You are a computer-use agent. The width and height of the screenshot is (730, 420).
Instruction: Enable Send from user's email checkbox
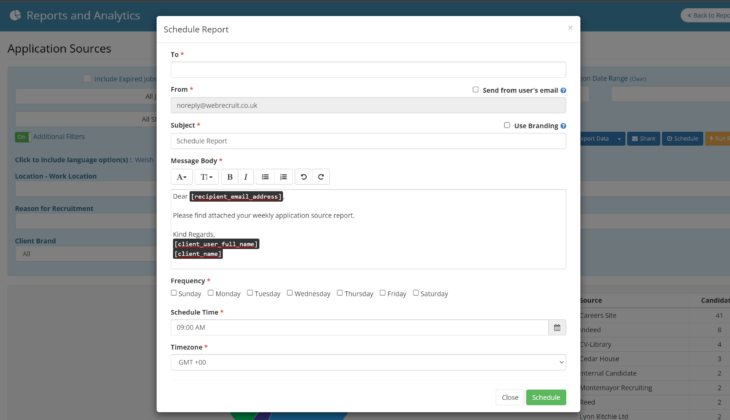coord(476,90)
